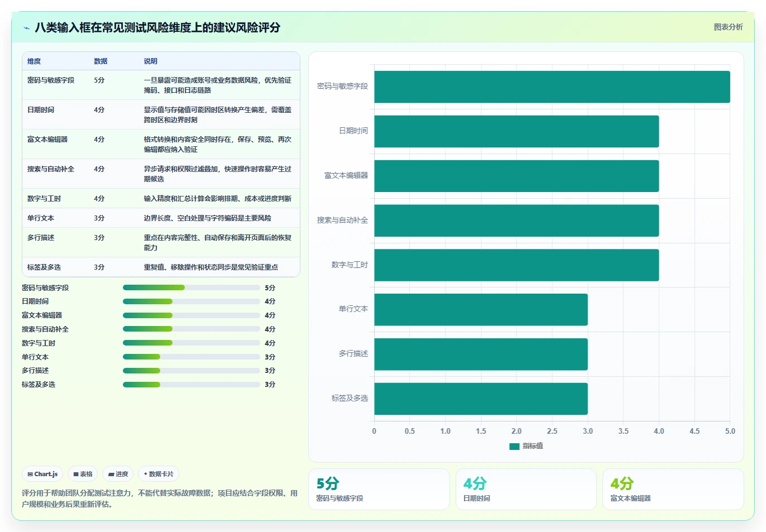Click the chart bar for 标签及多选
Image resolution: width=766 pixels, height=532 pixels.
(481, 399)
